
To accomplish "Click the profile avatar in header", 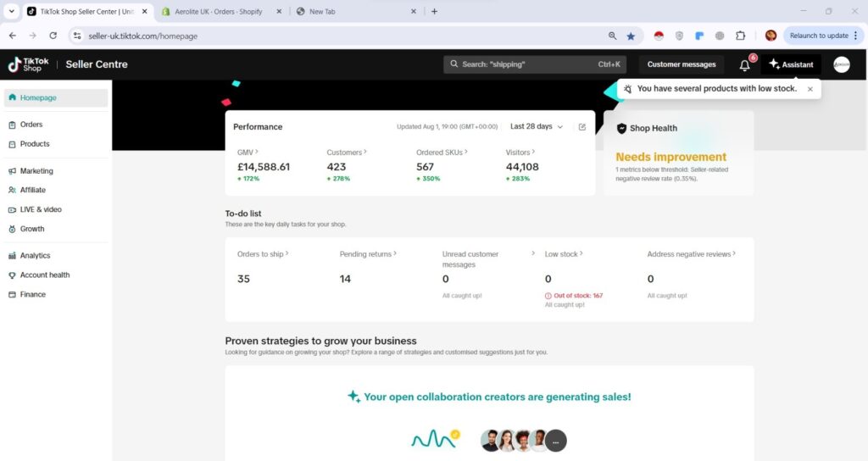I will point(841,65).
